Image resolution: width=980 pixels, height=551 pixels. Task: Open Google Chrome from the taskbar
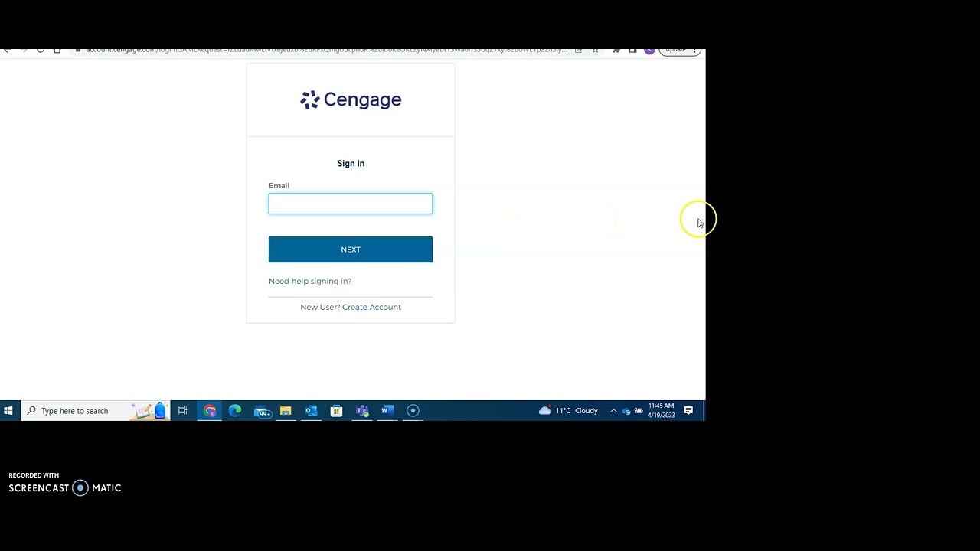pos(210,411)
